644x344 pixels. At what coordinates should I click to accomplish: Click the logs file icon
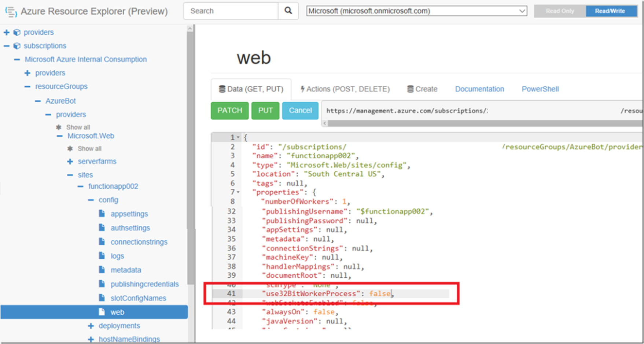[102, 255]
